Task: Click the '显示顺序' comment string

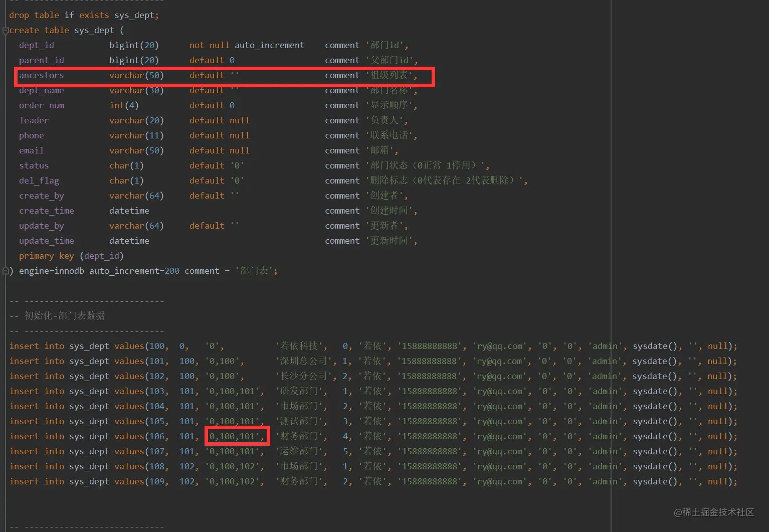Action: (389, 105)
